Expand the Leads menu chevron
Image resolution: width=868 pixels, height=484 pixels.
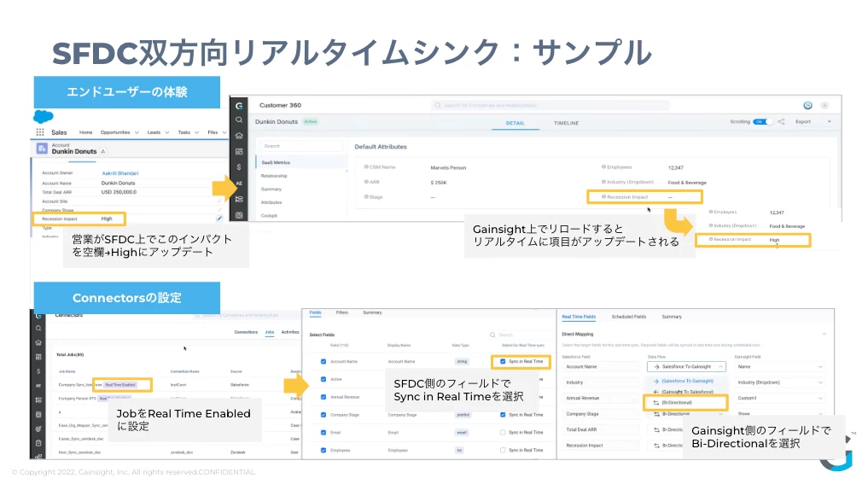click(167, 133)
